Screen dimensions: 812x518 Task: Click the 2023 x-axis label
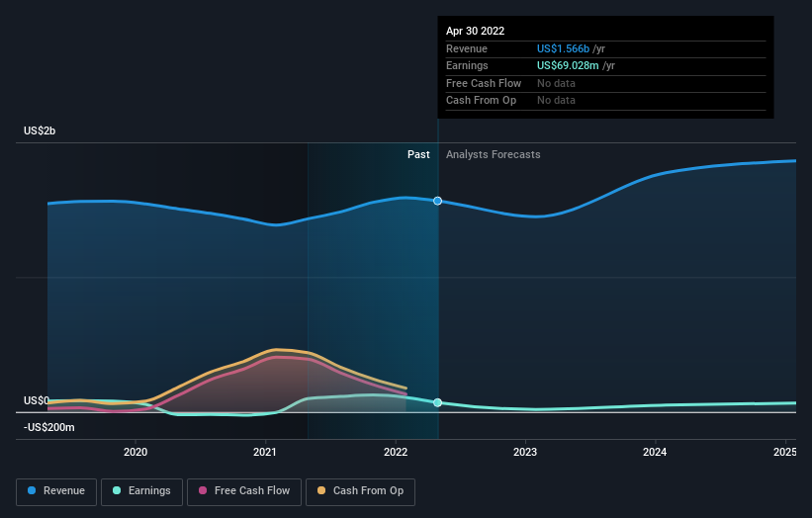525,452
